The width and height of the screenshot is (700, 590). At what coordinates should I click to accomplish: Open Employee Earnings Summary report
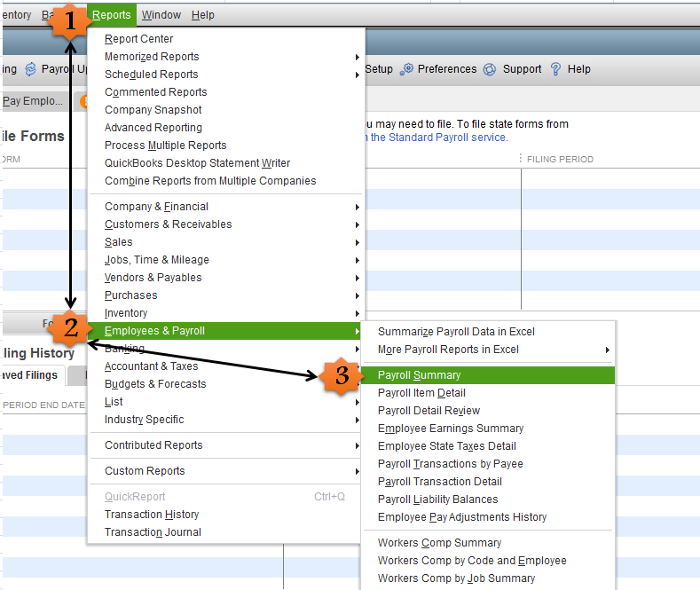[x=451, y=429]
